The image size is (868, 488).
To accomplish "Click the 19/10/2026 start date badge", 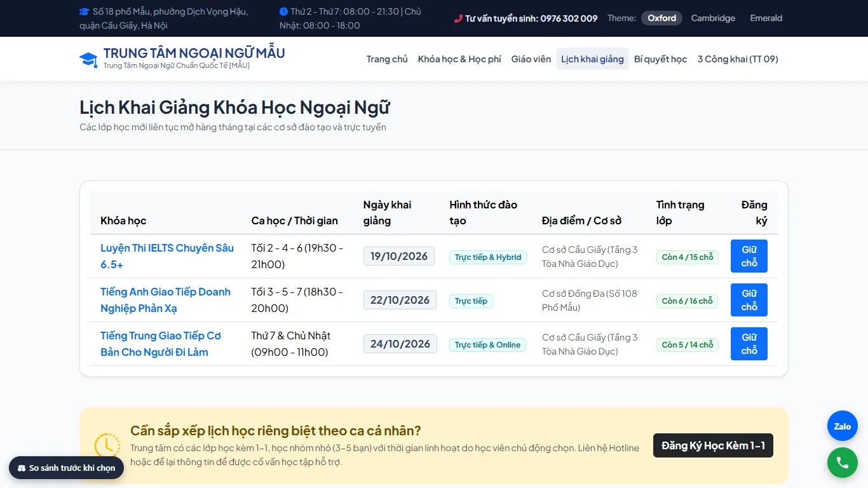I will (399, 256).
